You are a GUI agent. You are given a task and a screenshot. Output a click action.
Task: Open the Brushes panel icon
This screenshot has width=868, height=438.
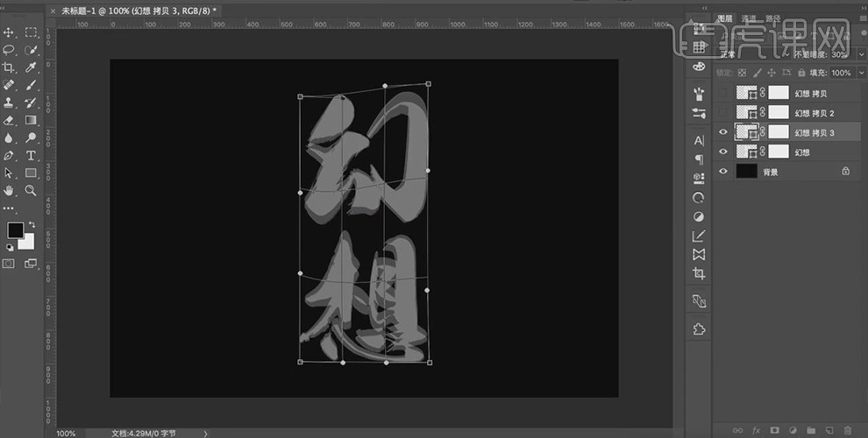699,94
